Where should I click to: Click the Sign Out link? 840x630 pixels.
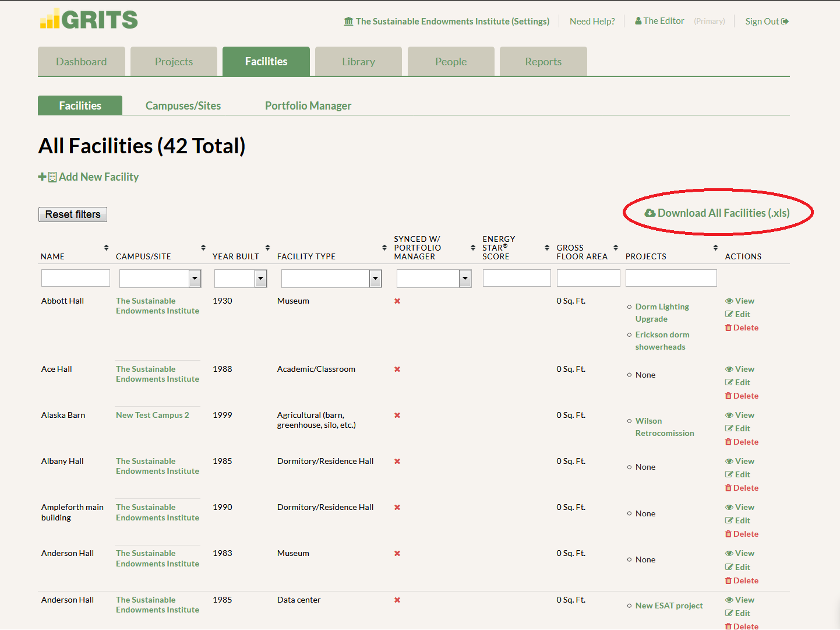pos(767,22)
